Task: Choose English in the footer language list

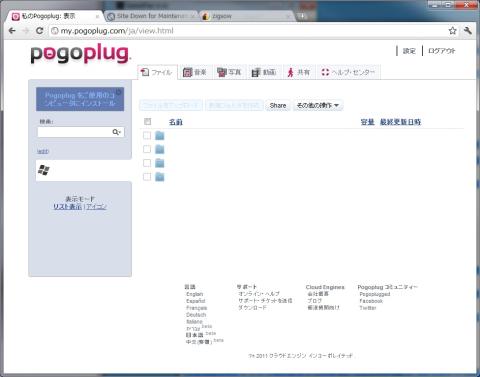Action: point(195,294)
